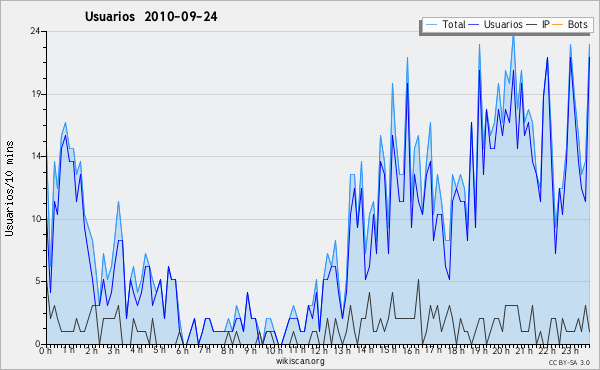This screenshot has width=600, height=370.
Task: Open the wikiscan.org credit text
Action: tap(300, 361)
